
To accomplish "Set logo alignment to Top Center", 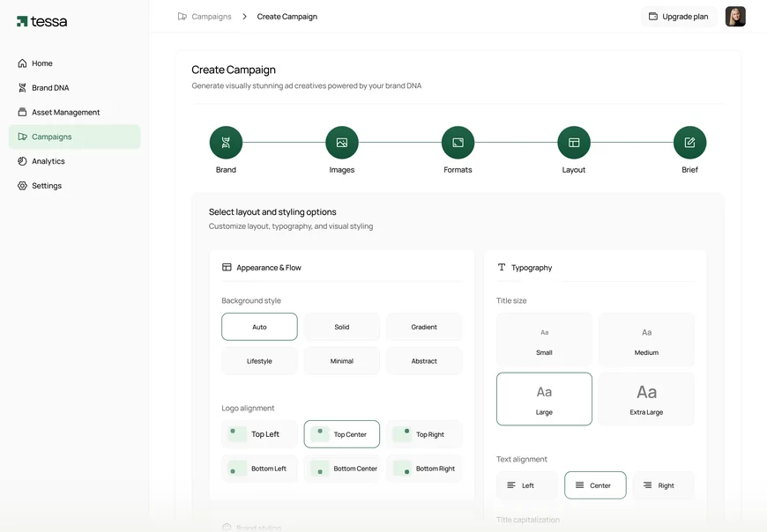I will click(x=342, y=434).
